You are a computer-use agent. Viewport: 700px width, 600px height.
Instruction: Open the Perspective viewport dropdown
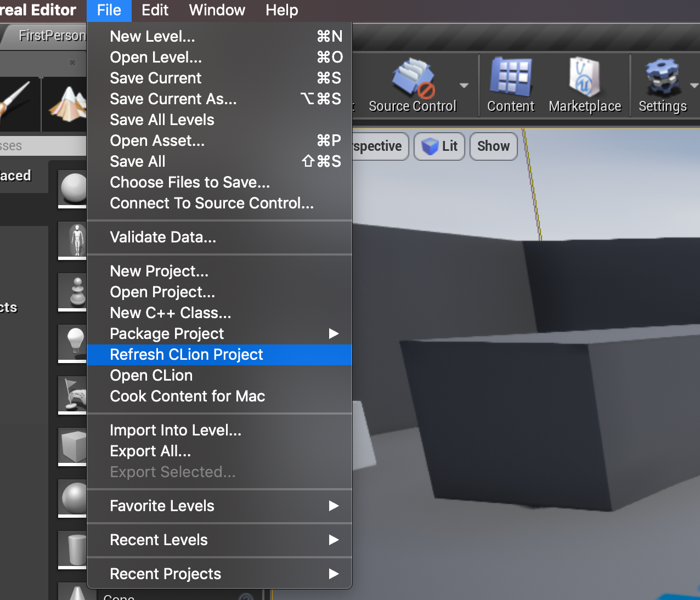coord(380,146)
